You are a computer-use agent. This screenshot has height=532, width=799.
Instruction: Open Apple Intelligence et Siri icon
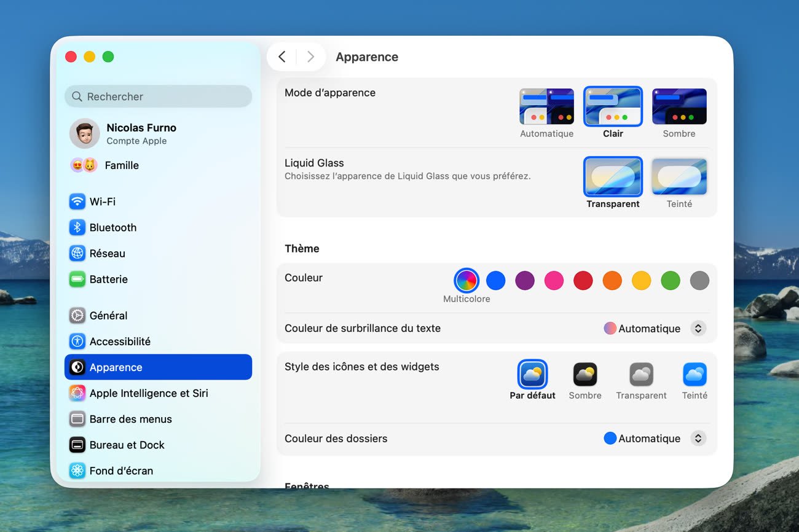tap(77, 393)
